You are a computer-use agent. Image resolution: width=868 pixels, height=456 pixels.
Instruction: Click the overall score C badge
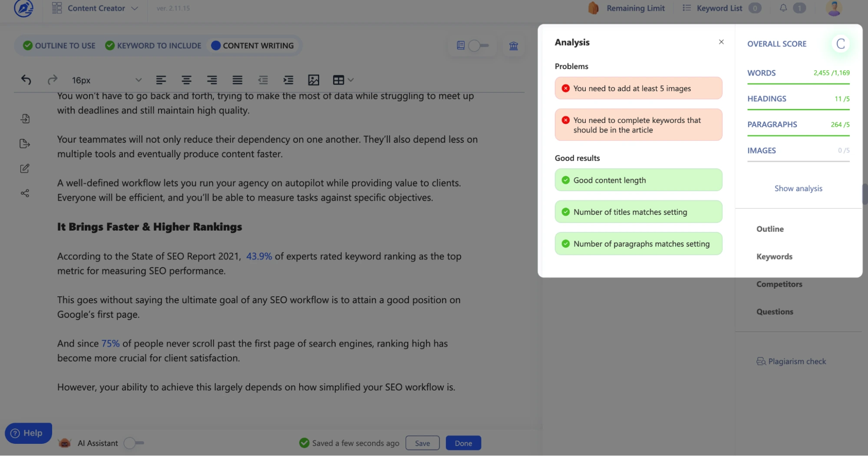[x=841, y=44]
